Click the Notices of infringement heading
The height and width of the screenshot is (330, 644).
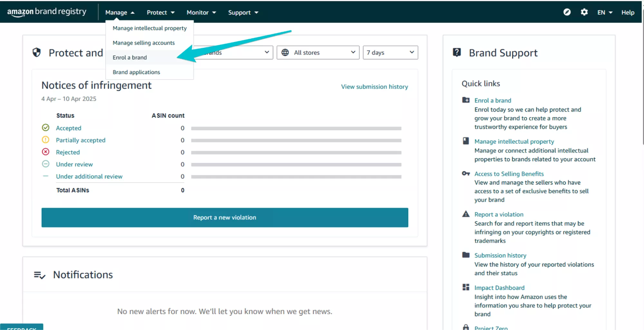pyautogui.click(x=96, y=85)
